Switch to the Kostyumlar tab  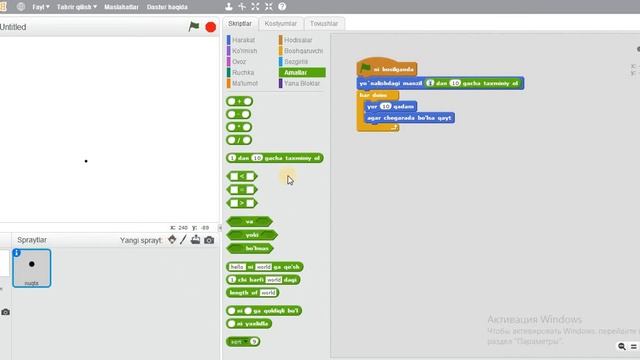(280, 24)
